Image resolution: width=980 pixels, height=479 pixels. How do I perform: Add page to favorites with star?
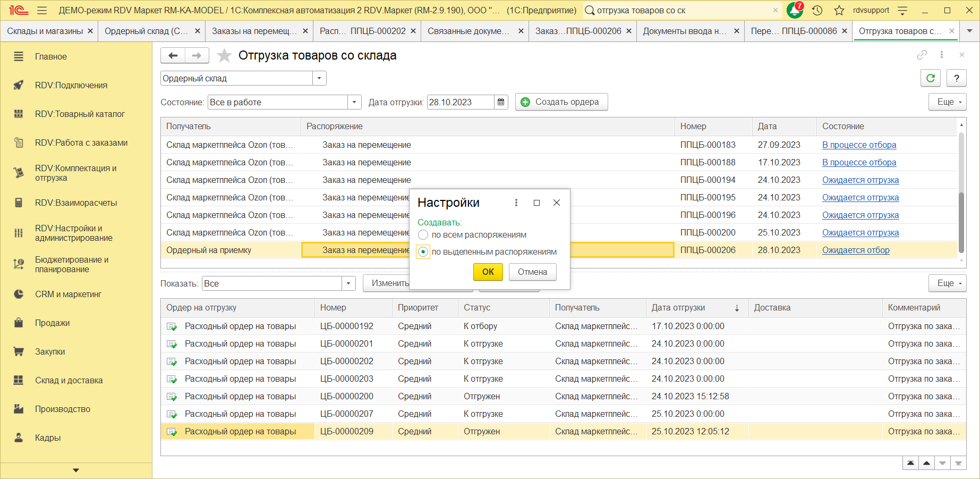225,55
